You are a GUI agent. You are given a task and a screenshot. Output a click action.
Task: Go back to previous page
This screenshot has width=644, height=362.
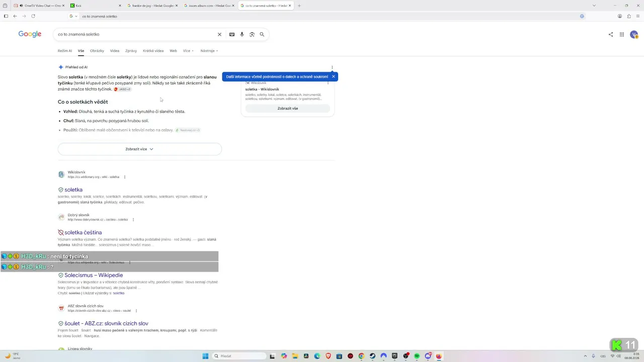click(x=15, y=16)
